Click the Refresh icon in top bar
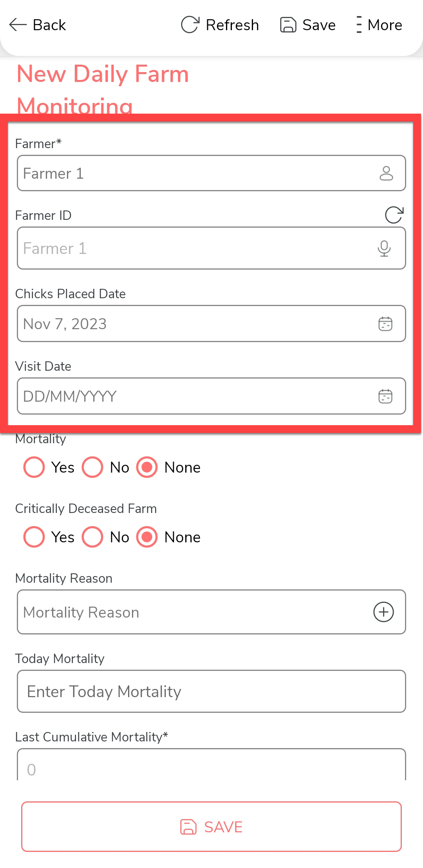 [190, 25]
